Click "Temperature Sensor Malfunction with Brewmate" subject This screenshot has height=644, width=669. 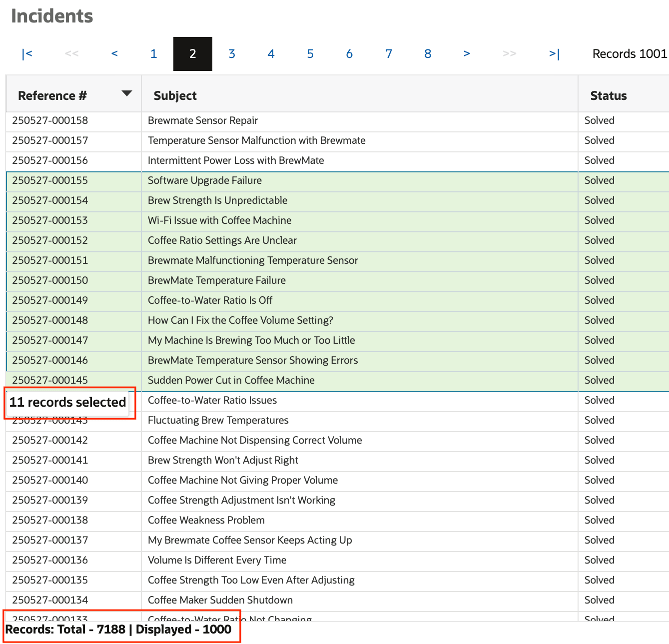(x=257, y=140)
